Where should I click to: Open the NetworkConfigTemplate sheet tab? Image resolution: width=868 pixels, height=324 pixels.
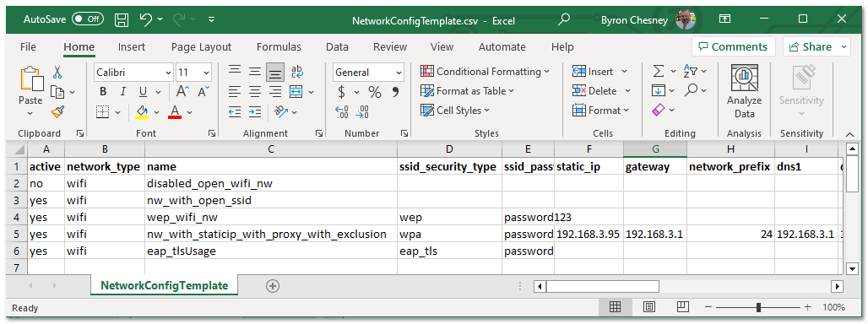coord(165,286)
